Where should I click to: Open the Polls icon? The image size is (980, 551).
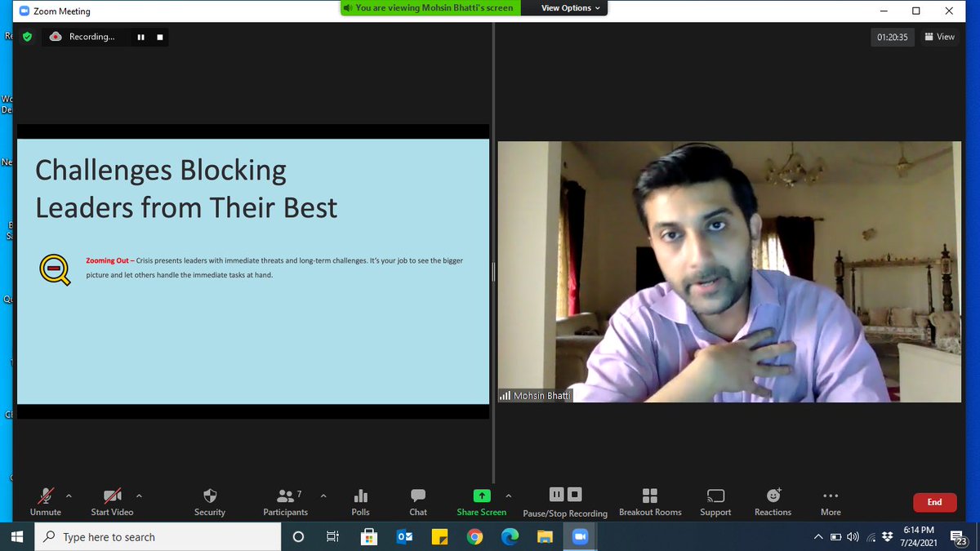(x=360, y=501)
